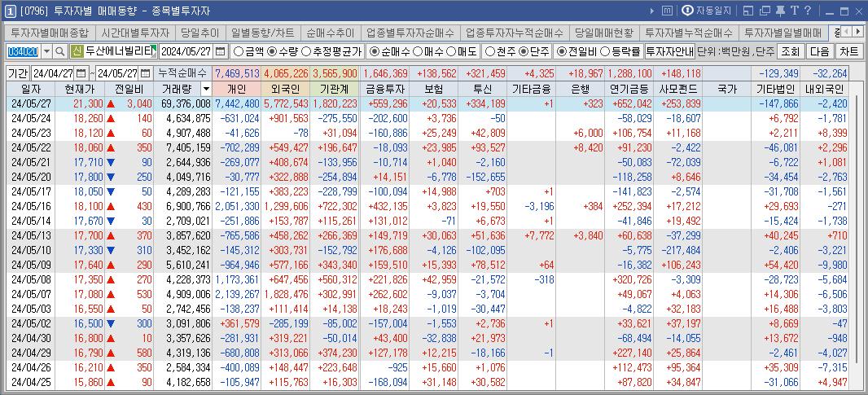Select the 등락률 radio option

[x=605, y=52]
